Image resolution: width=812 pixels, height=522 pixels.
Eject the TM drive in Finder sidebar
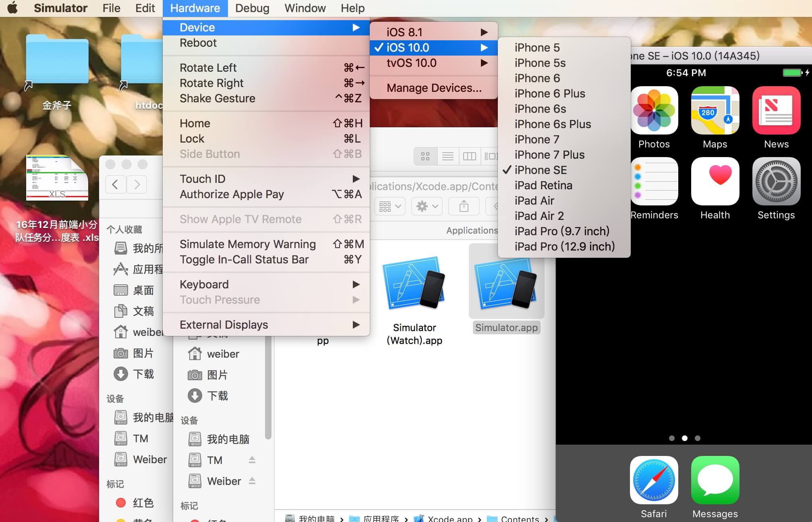coord(252,460)
